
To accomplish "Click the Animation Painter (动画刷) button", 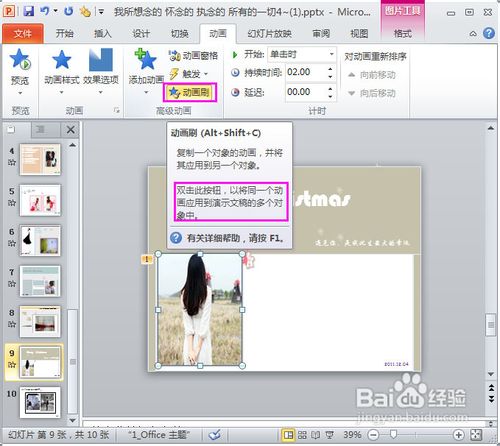I will [x=190, y=92].
